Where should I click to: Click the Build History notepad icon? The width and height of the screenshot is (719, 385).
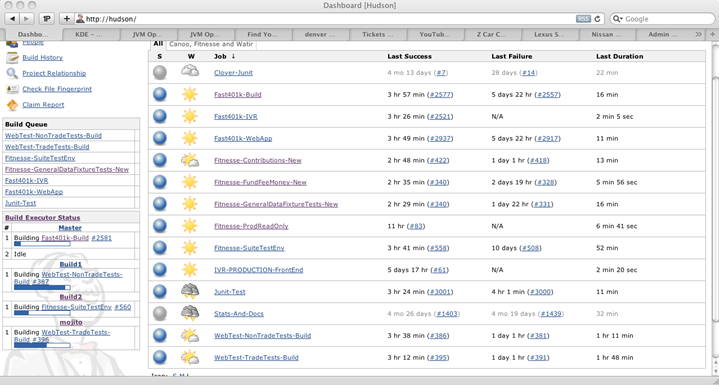coord(12,58)
